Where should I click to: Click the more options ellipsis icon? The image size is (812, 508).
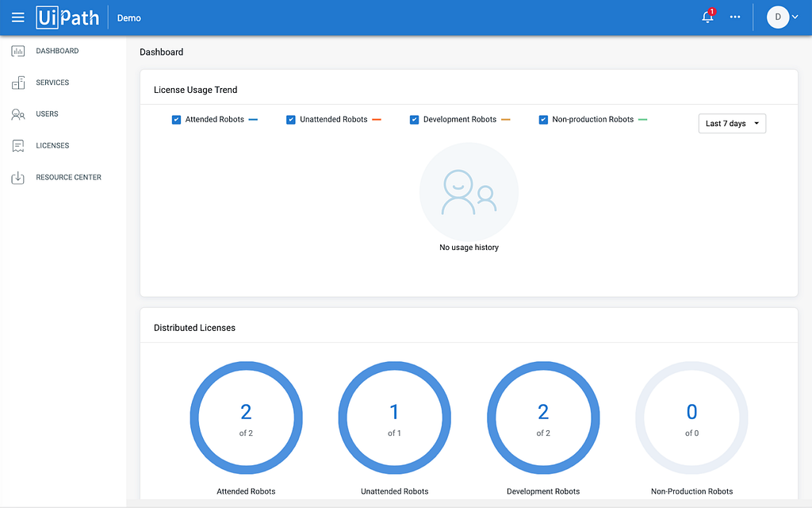734,17
